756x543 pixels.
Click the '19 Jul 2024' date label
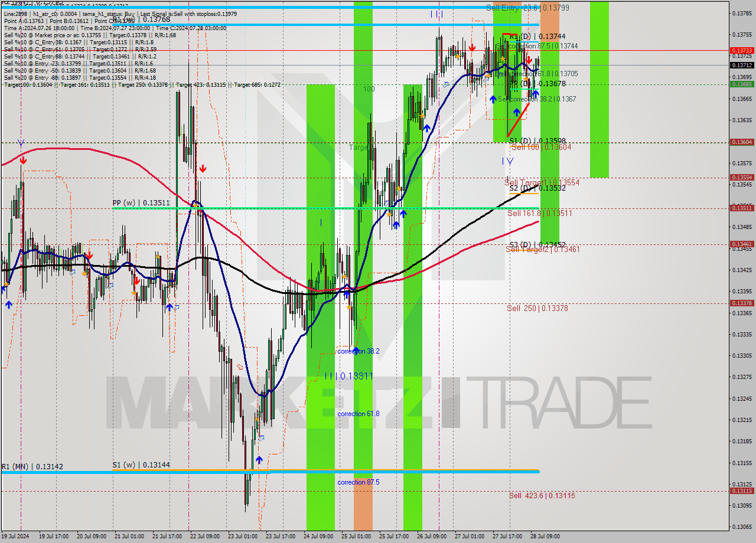point(15,537)
